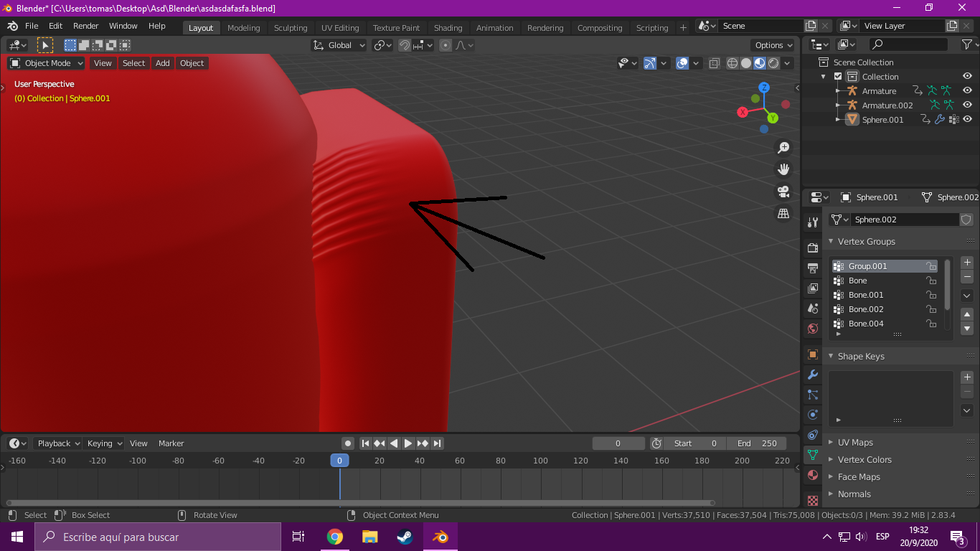Open the Render menu

point(85,26)
